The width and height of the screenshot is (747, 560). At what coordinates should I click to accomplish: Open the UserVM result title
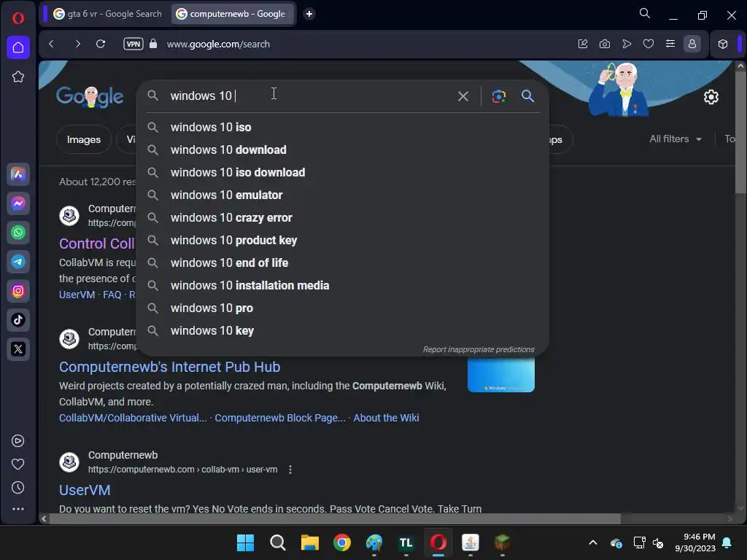coord(85,490)
